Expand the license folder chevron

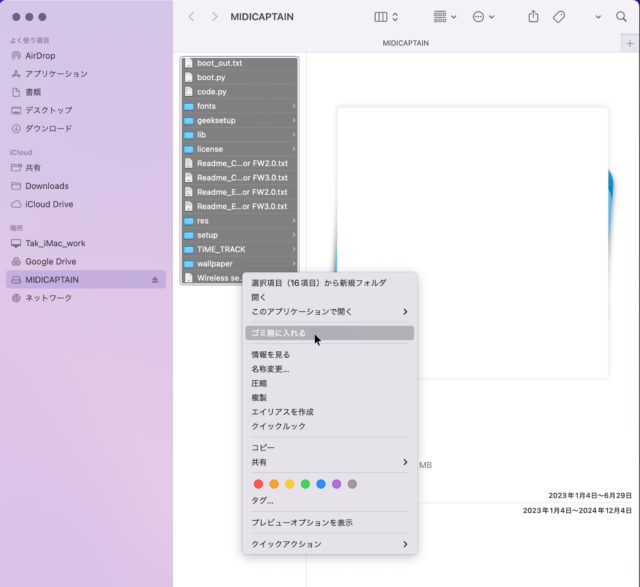[294, 149]
